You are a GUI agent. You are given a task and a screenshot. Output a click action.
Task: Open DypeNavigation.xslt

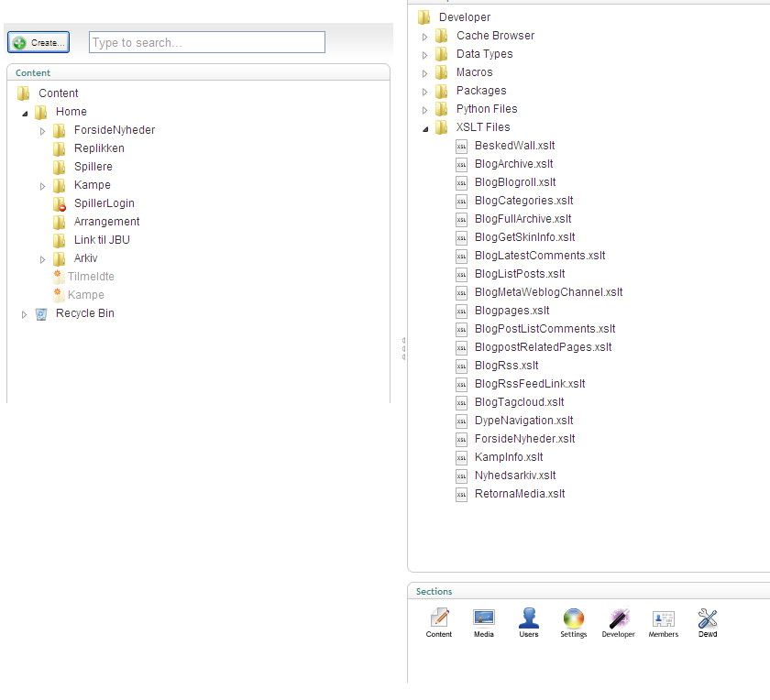[x=524, y=421]
